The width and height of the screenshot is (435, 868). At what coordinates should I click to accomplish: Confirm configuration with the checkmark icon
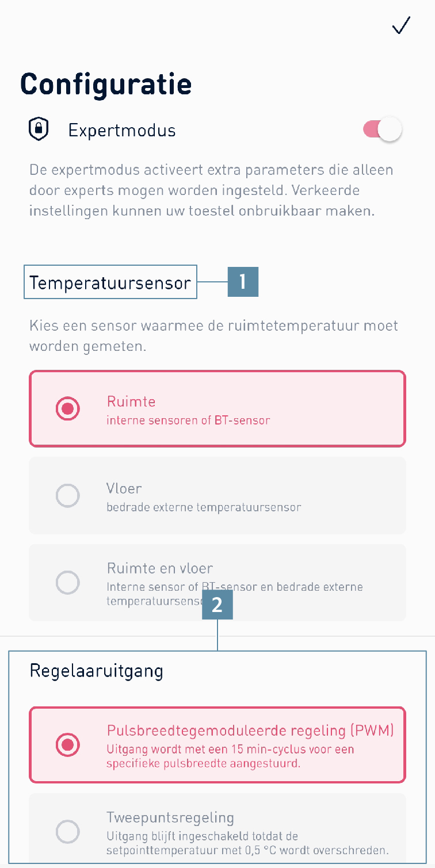pyautogui.click(x=400, y=26)
